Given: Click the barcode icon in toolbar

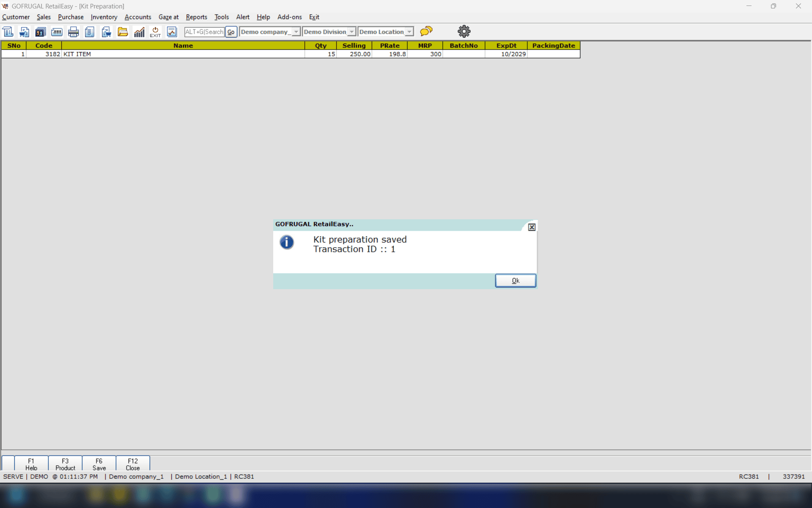Looking at the screenshot, I should [x=57, y=32].
